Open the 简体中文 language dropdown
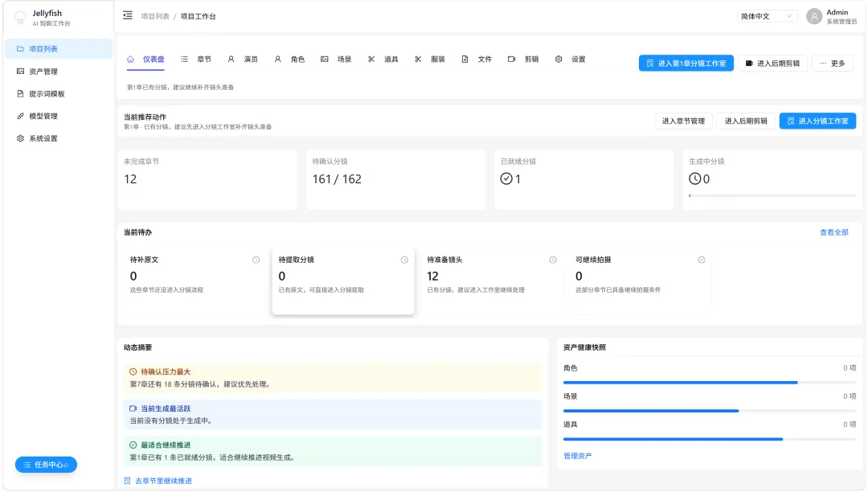This screenshot has height=492, width=868. [x=767, y=16]
